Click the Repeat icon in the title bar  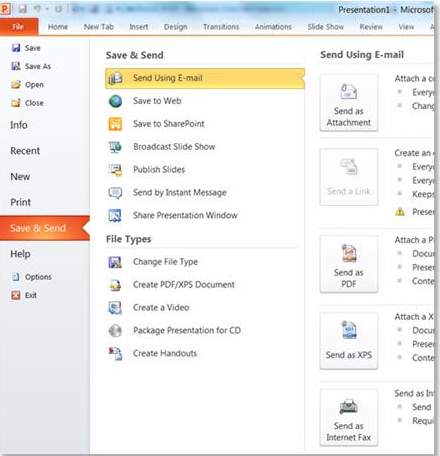pos(59,9)
